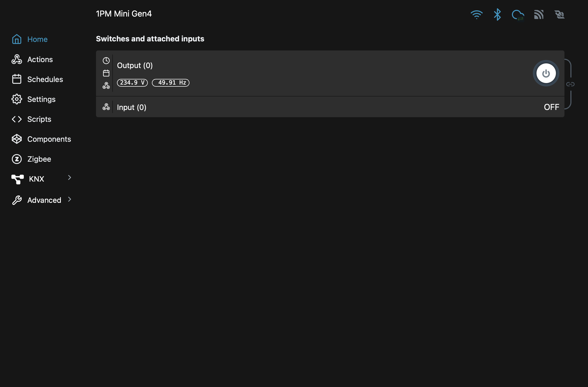This screenshot has height=387, width=588.
Task: Click the 49.91 Hz frequency badge
Action: tap(170, 83)
